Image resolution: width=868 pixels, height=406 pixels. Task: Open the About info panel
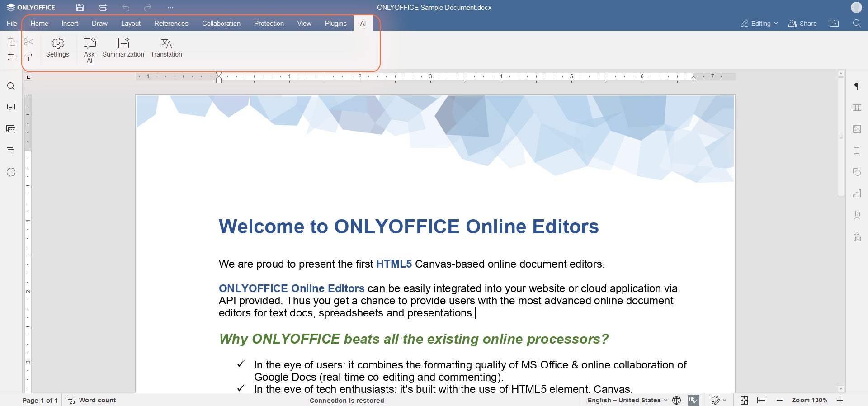click(11, 172)
